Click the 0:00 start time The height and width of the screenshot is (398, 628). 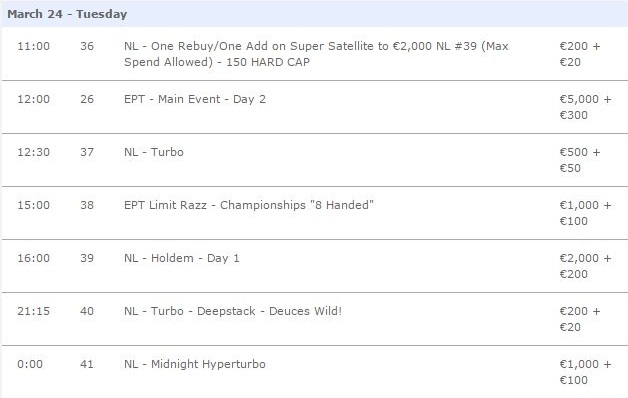click(x=30, y=364)
